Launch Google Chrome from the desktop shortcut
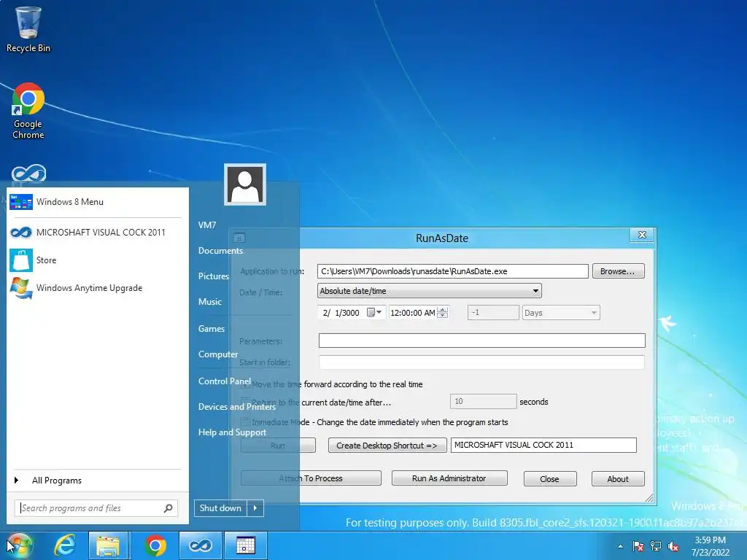 click(x=28, y=112)
